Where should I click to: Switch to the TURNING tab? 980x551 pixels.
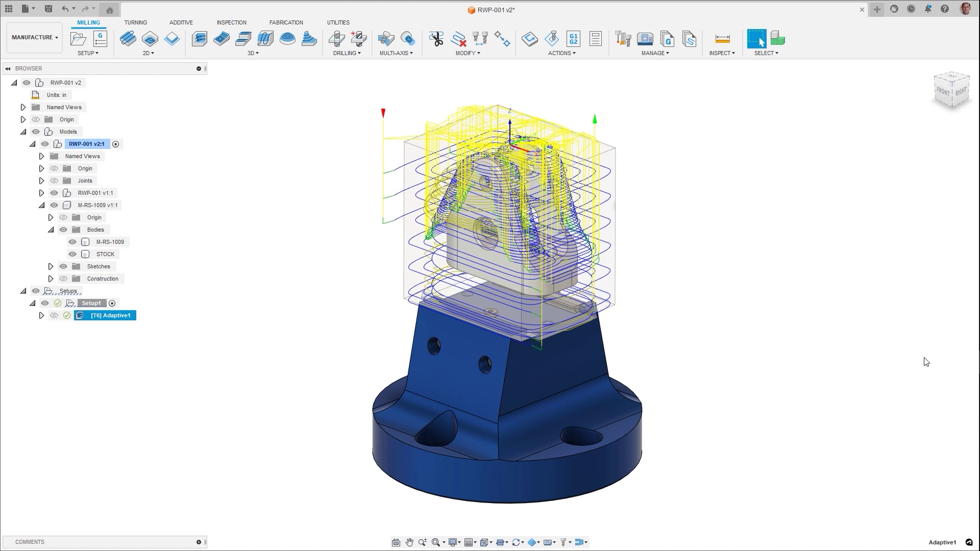click(x=135, y=22)
